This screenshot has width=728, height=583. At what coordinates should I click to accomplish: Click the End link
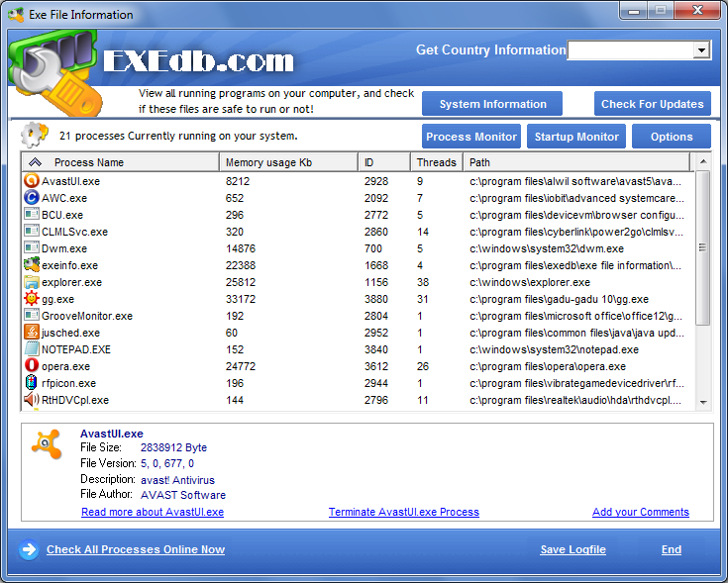[672, 549]
